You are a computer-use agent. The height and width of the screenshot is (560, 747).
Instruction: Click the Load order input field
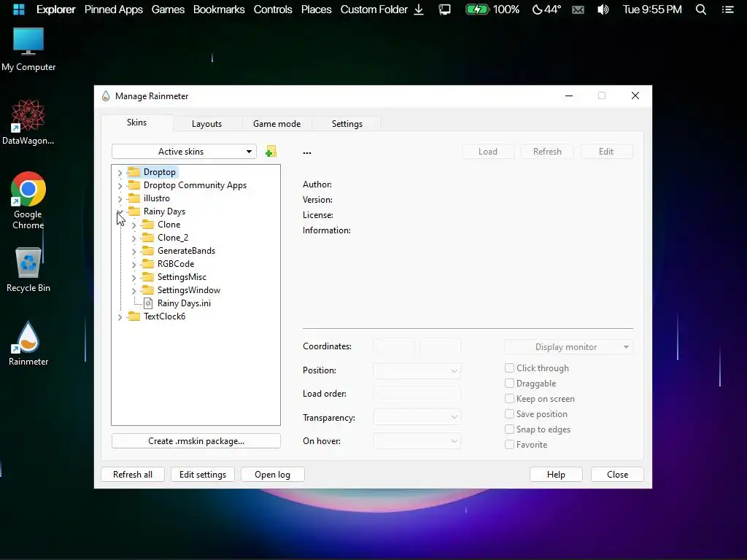click(x=417, y=394)
